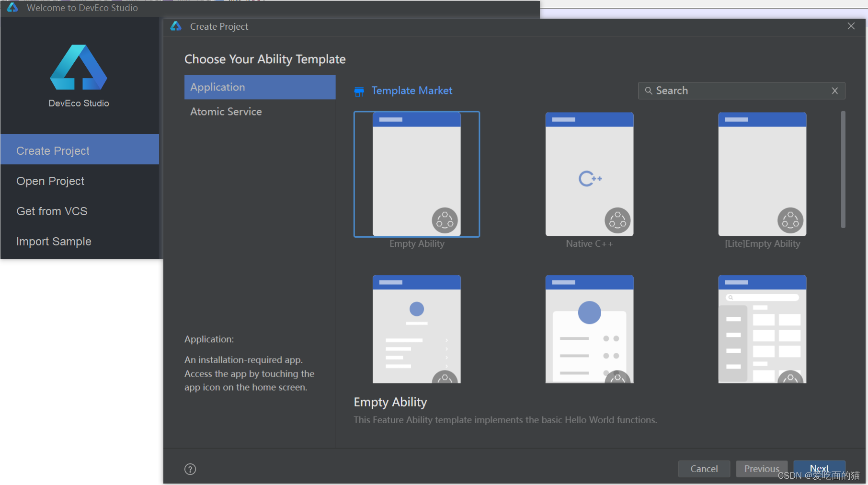Viewport: 868px width, 485px height.
Task: Choose Get from VCS in welcome sidebar
Action: point(80,211)
